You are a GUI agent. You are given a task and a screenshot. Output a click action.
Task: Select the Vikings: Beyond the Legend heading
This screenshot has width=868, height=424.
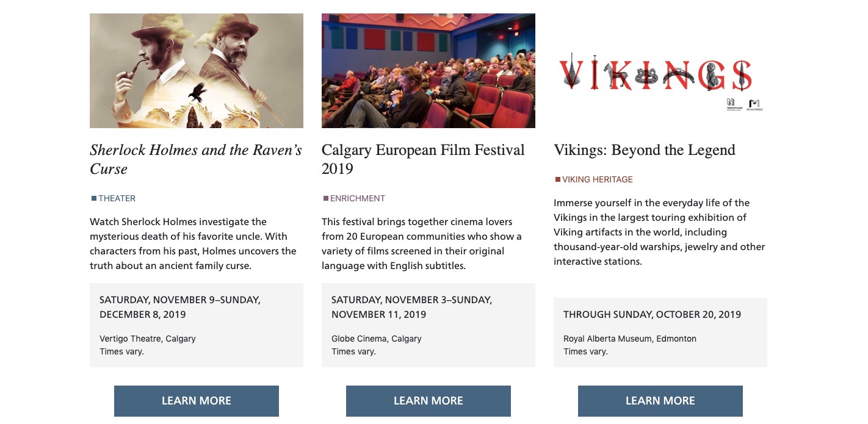pyautogui.click(x=645, y=150)
